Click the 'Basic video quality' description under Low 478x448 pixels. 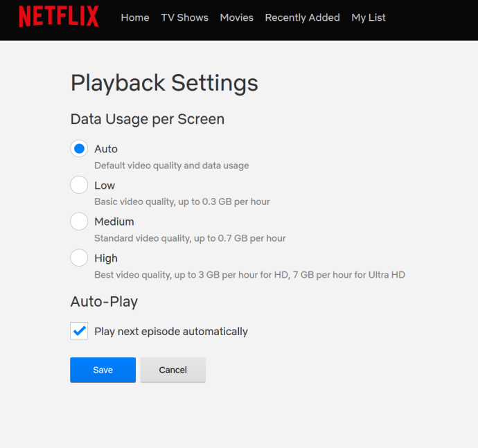[182, 201]
